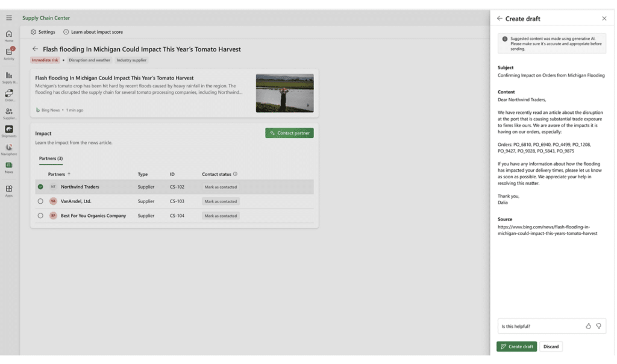Click the green Contact partner button

(x=289, y=133)
